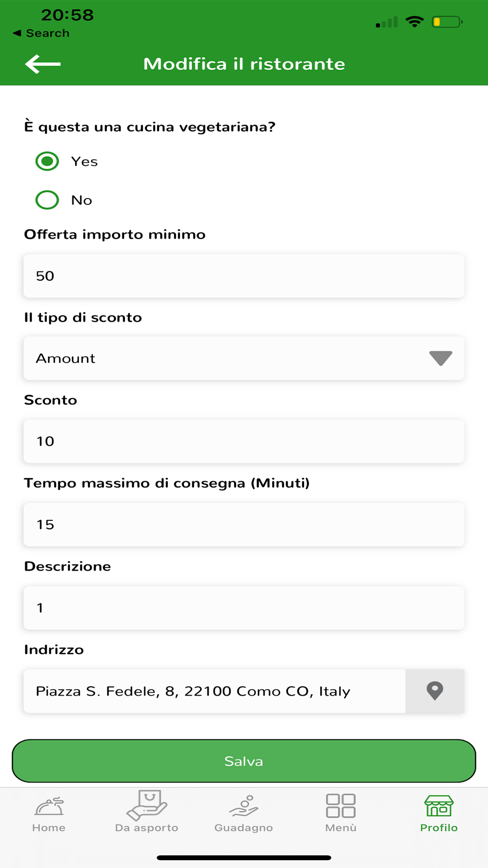The height and width of the screenshot is (868, 488).
Task: Tap the Wi-Fi status icon
Action: (x=414, y=22)
